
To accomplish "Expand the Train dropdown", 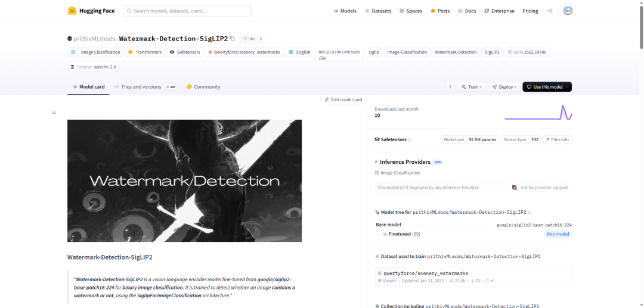I will [472, 87].
